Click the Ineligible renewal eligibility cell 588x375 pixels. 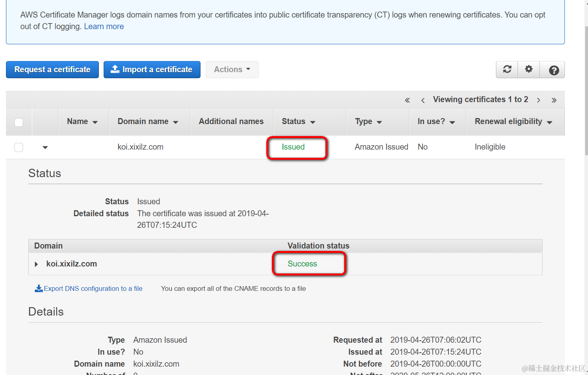point(490,147)
